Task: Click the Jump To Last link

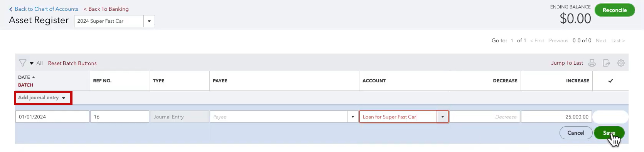Action: click(567, 63)
